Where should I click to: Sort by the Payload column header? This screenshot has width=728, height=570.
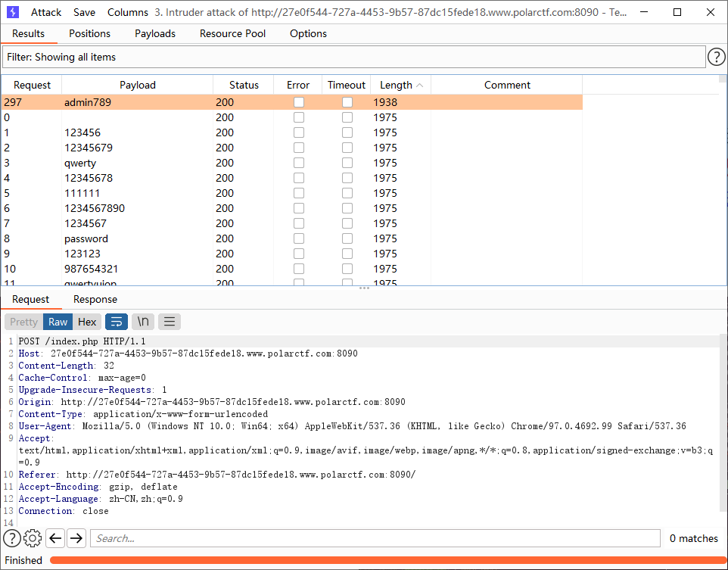click(x=138, y=85)
